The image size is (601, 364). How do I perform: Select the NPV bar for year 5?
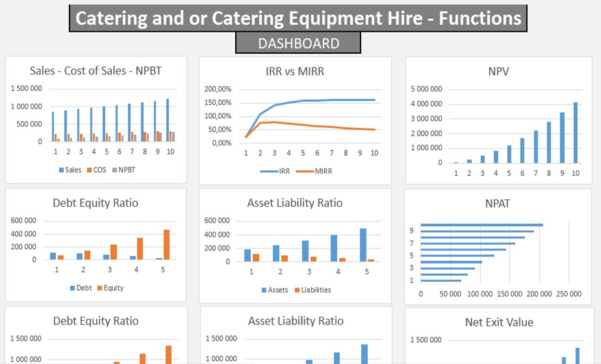click(x=509, y=154)
